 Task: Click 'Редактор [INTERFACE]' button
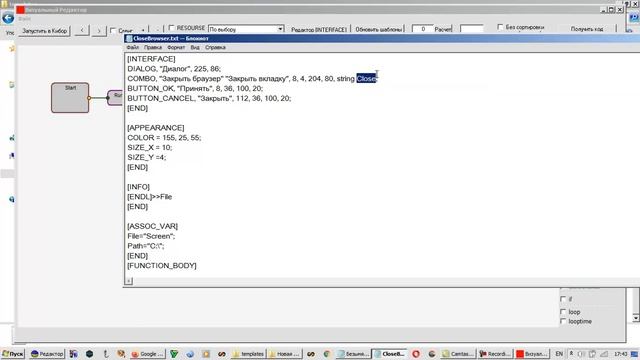click(319, 29)
